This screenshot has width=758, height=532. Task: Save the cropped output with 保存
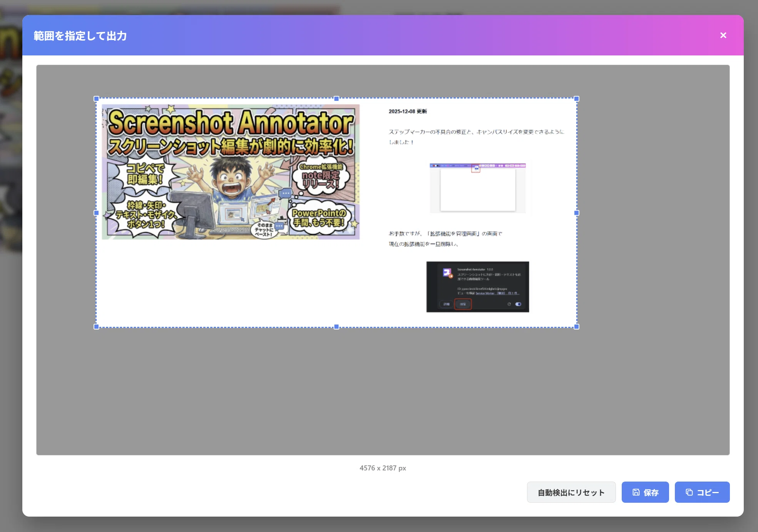[x=645, y=492]
